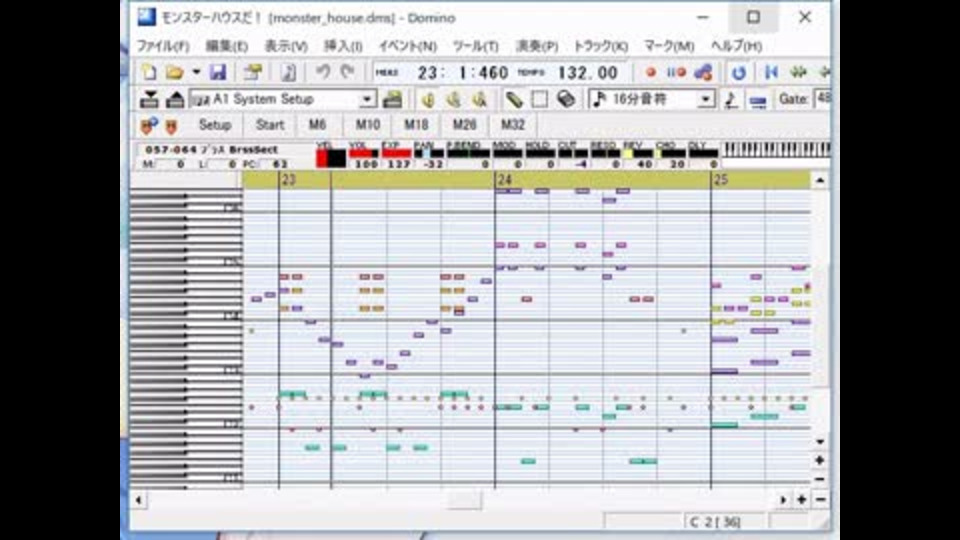960x540 pixels.
Task: Start recording with the red record icon
Action: (651, 72)
